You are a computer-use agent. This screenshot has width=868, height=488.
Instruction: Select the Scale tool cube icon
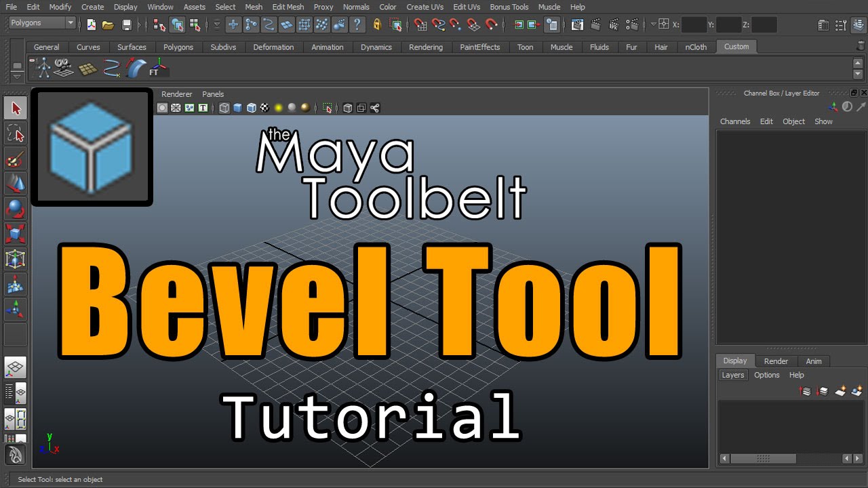click(16, 234)
